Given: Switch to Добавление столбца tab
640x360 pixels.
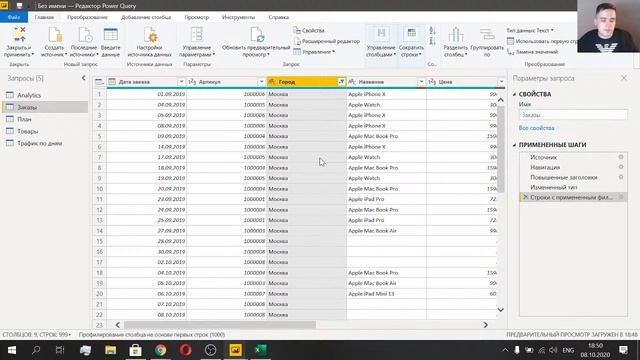Looking at the screenshot, I should point(146,17).
